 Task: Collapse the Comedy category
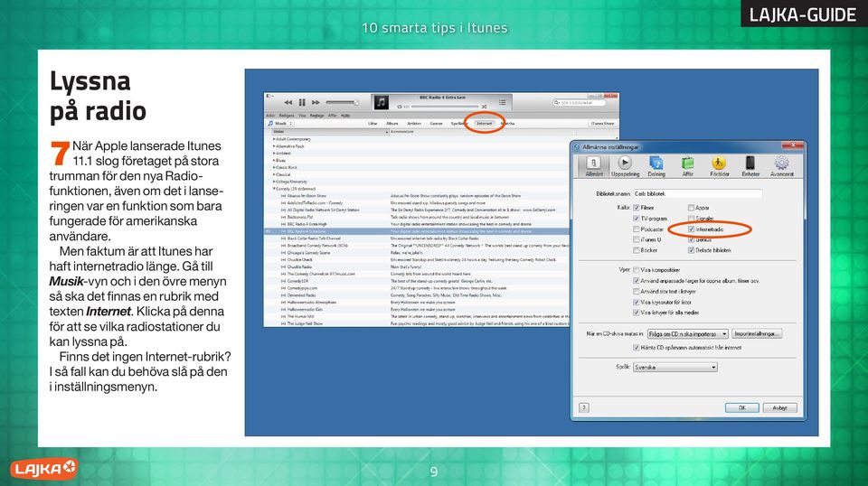[x=273, y=189]
